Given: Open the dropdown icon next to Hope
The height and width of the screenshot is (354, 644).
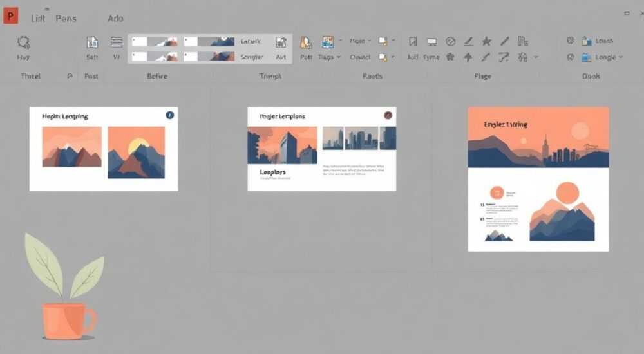Looking at the screenshot, I should click(x=386, y=41).
